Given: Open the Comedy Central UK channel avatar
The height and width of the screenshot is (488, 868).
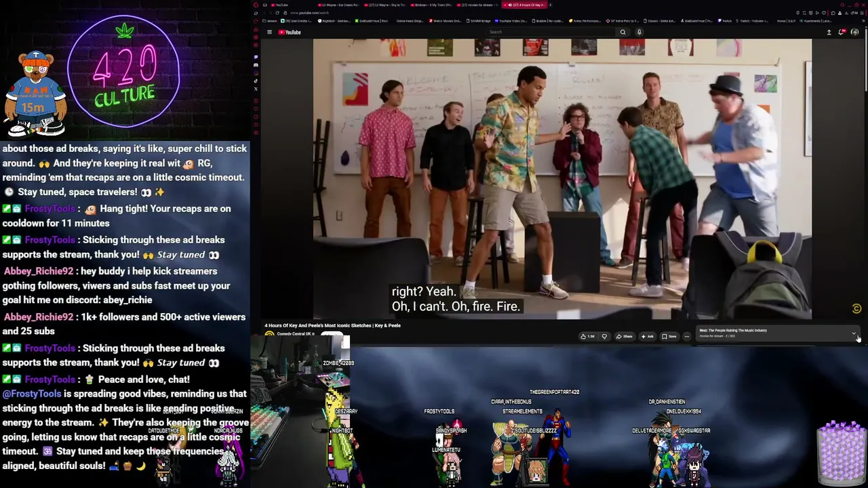Looking at the screenshot, I should click(x=269, y=334).
